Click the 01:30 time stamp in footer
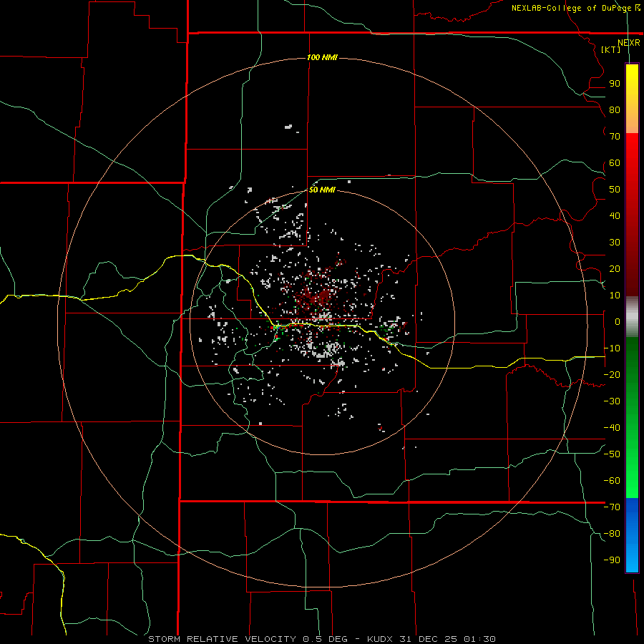Image resolution: width=644 pixels, height=644 pixels. [x=479, y=639]
